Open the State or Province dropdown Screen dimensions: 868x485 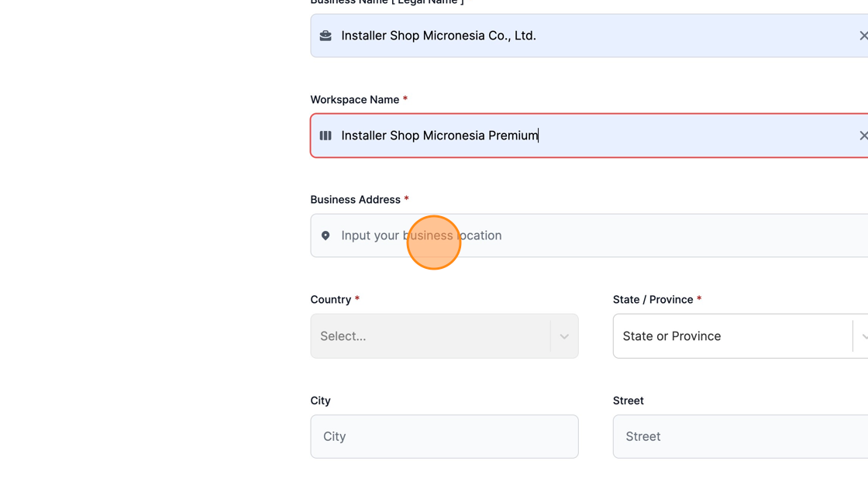[x=740, y=336]
